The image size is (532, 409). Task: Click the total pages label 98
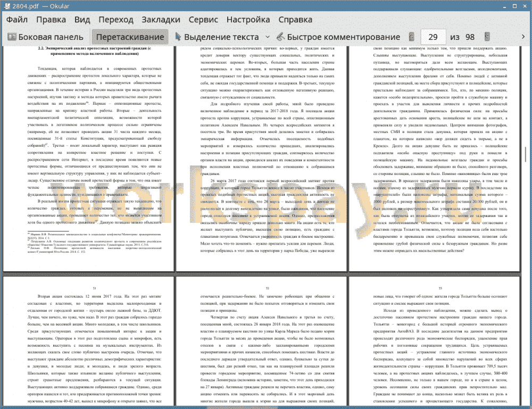[x=470, y=37]
